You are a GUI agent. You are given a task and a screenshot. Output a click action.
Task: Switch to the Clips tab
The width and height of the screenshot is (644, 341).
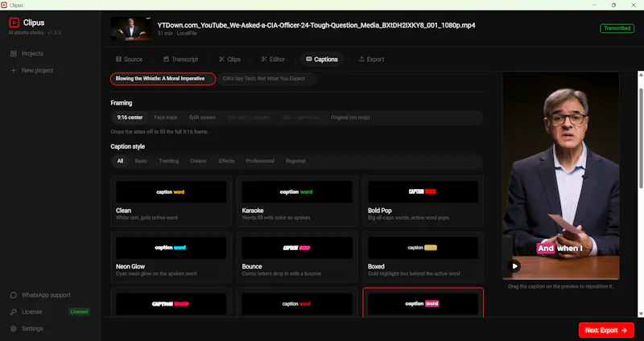click(229, 59)
